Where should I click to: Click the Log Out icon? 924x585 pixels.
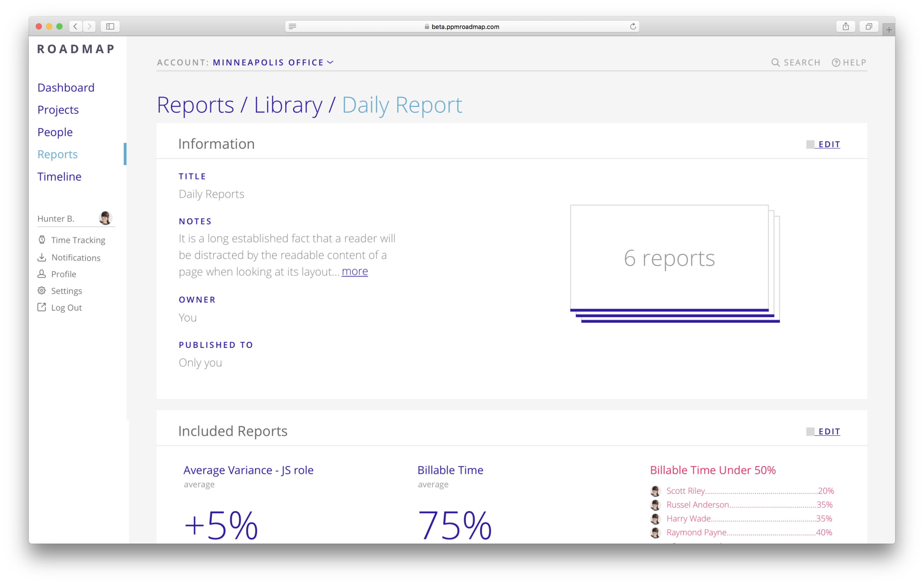tap(41, 307)
